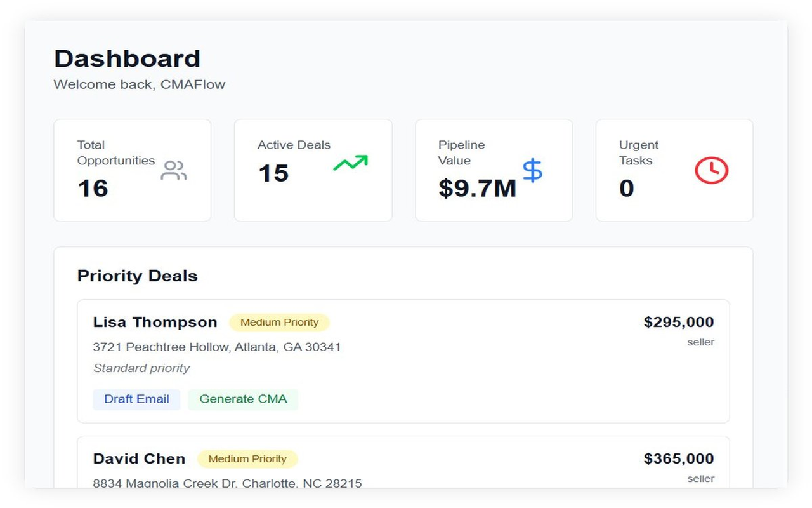Draft an email for Lisa Thompson

point(136,399)
